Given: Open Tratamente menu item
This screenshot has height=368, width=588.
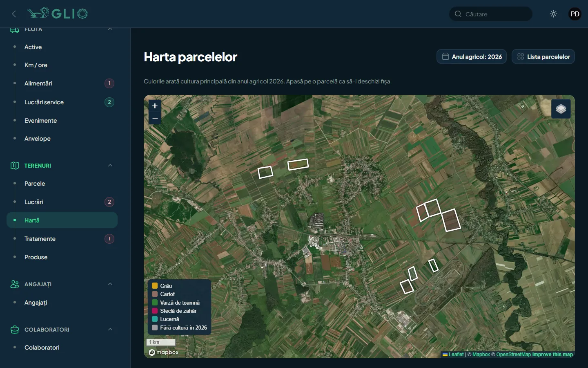Looking at the screenshot, I should (x=62, y=239).
